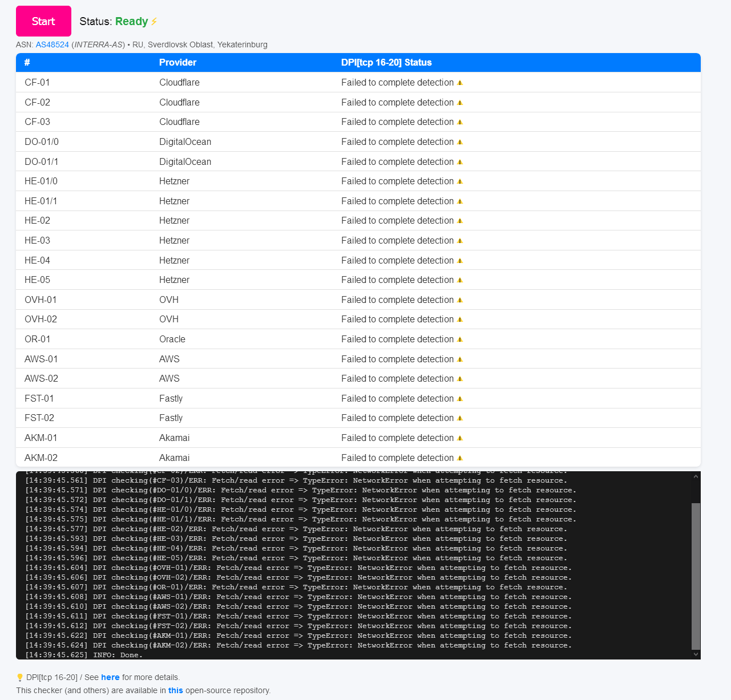Click 'DigitalOcean' provider in row DO-01/1
The height and width of the screenshot is (700, 731).
[x=185, y=162]
